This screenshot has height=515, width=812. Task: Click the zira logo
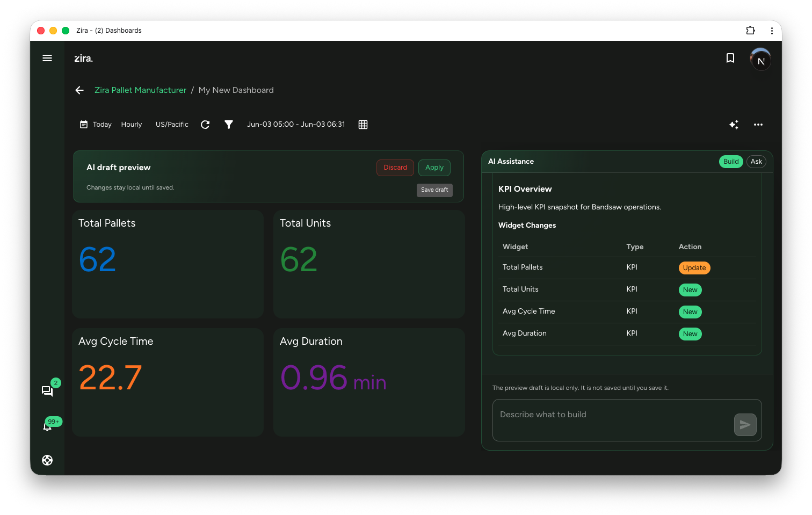[83, 58]
